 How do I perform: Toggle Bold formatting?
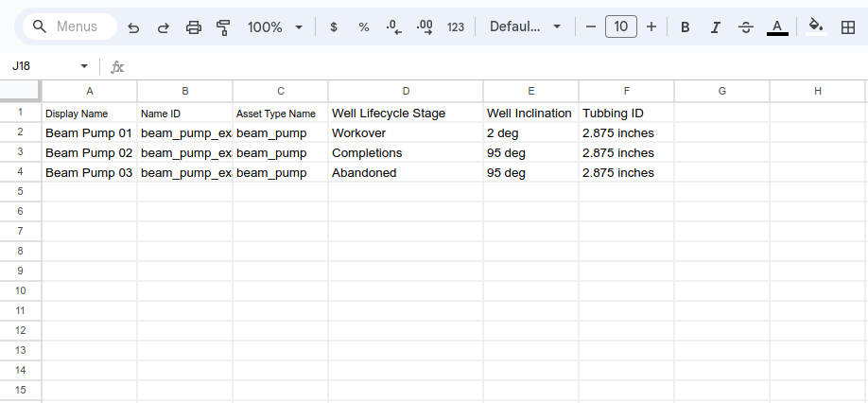(x=685, y=27)
